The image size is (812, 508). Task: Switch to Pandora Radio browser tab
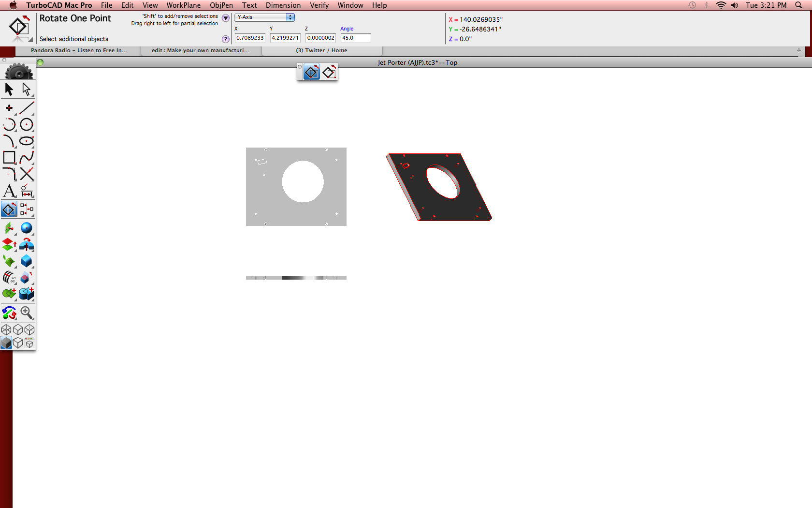tap(78, 50)
